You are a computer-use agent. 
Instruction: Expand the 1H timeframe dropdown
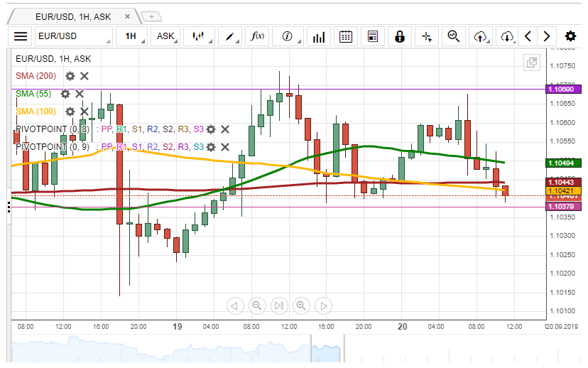pyautogui.click(x=132, y=36)
